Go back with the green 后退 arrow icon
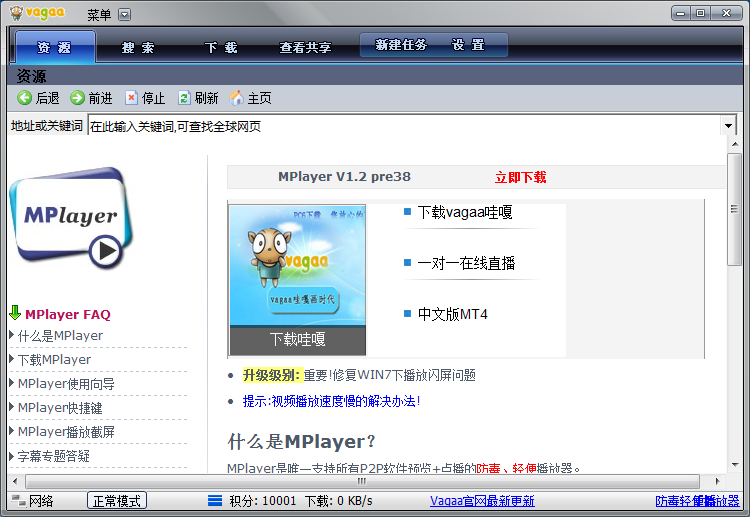This screenshot has width=750, height=517. click(24, 98)
